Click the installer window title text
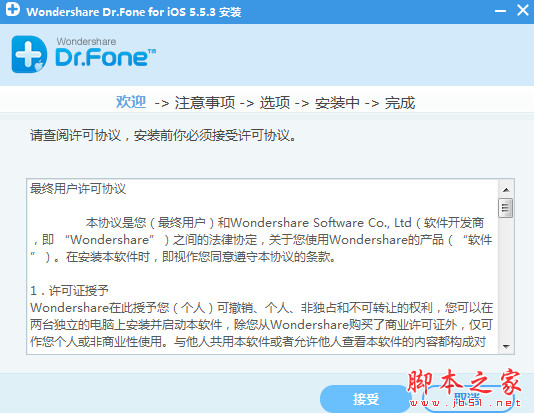This screenshot has width=534, height=414. coord(134,12)
